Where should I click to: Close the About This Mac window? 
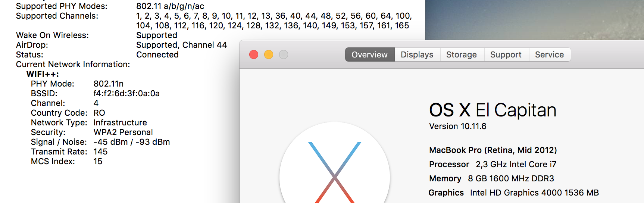[x=254, y=54]
